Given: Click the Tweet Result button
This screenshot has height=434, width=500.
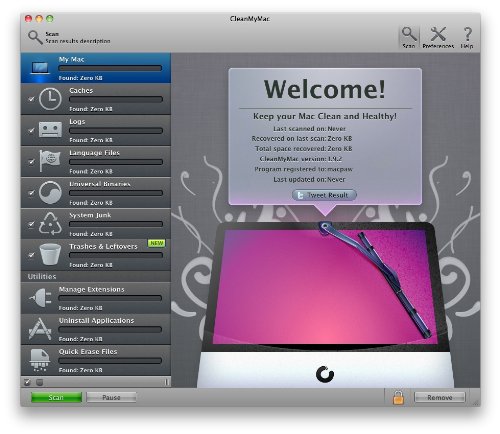Looking at the screenshot, I should [324, 195].
